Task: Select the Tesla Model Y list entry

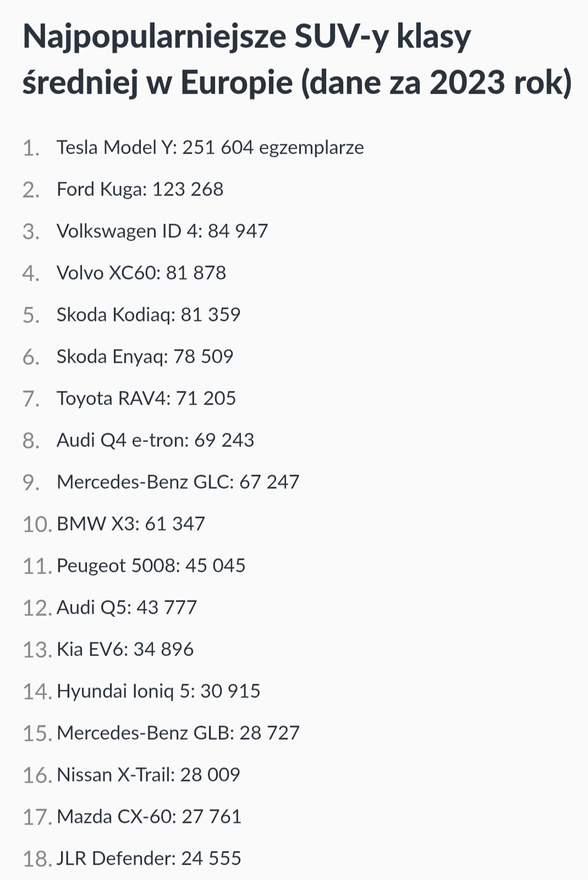Action: [210, 147]
